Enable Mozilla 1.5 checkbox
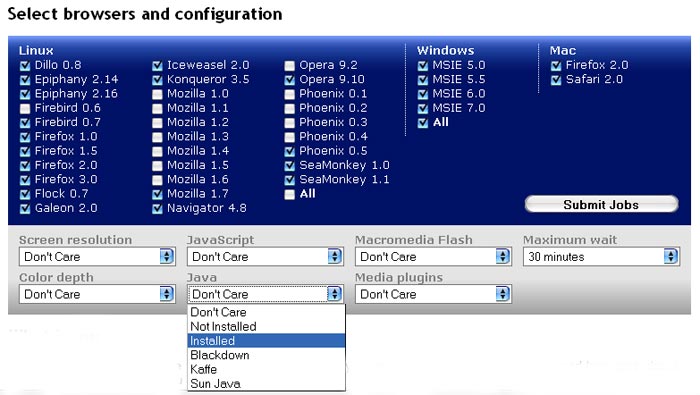 click(x=157, y=166)
